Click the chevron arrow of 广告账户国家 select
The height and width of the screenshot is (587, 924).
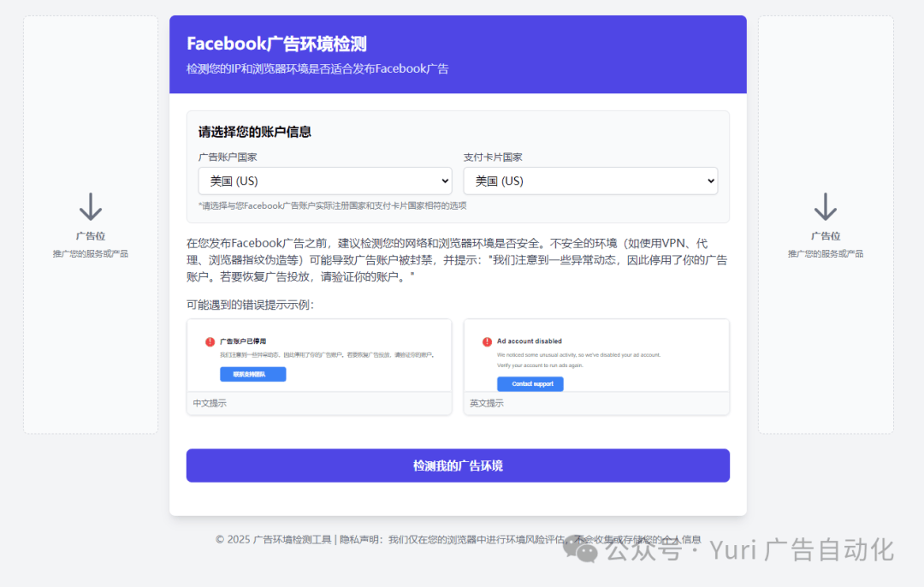click(x=445, y=181)
